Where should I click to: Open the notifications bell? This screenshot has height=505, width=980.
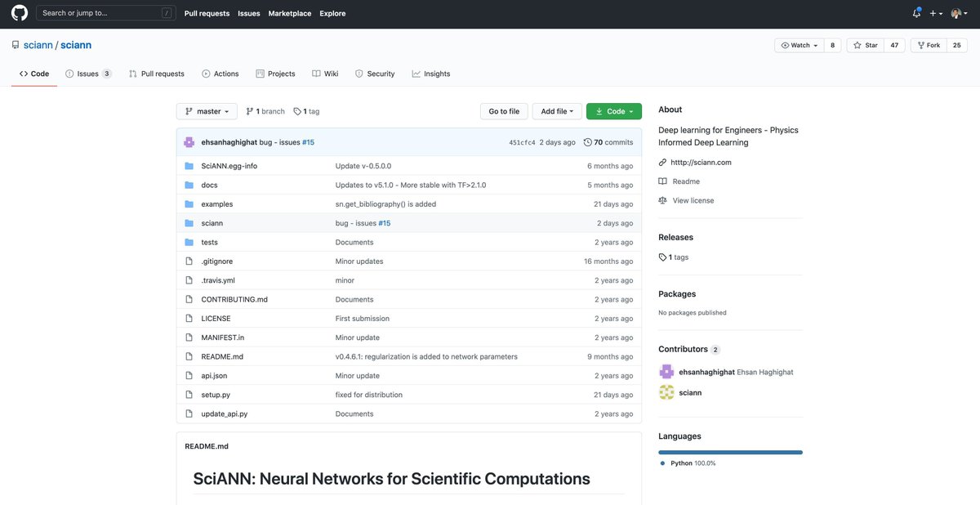tap(916, 13)
